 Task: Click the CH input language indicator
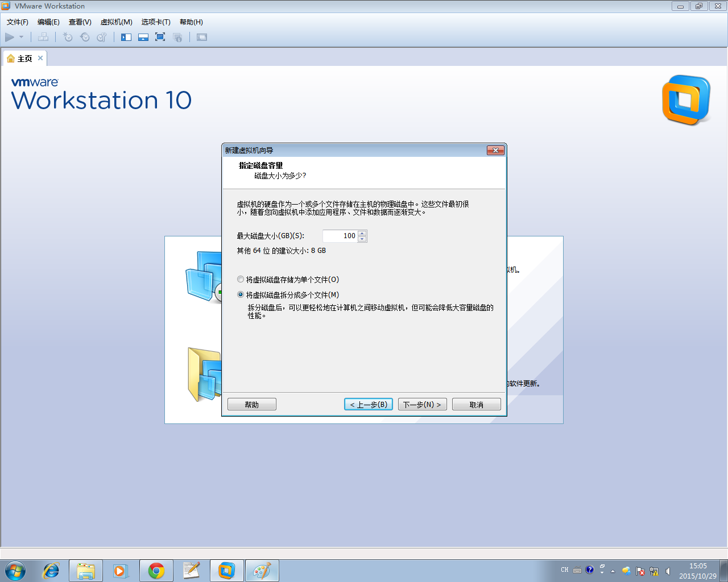tap(564, 569)
